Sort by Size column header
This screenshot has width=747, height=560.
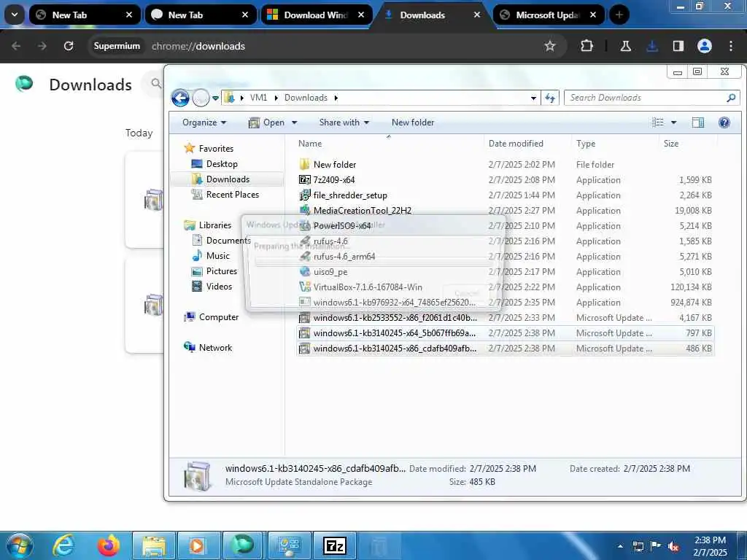click(x=671, y=144)
